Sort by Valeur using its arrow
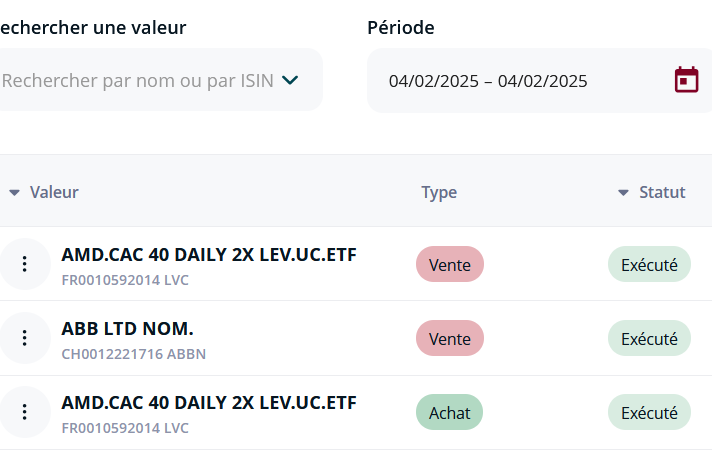Viewport: 712px width, 466px height. [x=15, y=193]
